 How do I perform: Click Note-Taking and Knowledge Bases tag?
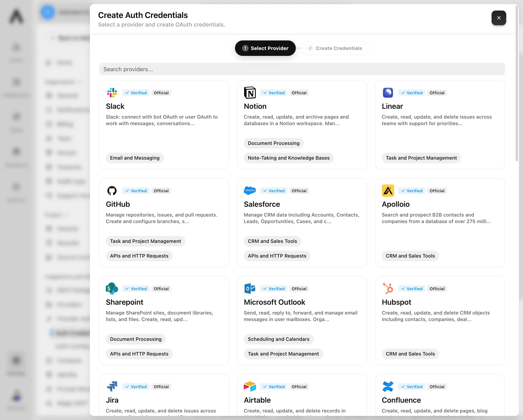point(288,158)
